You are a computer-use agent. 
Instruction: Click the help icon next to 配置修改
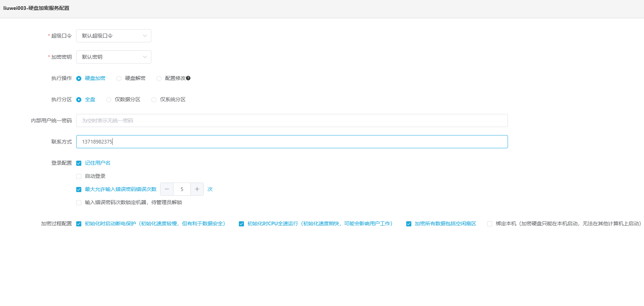coord(188,78)
